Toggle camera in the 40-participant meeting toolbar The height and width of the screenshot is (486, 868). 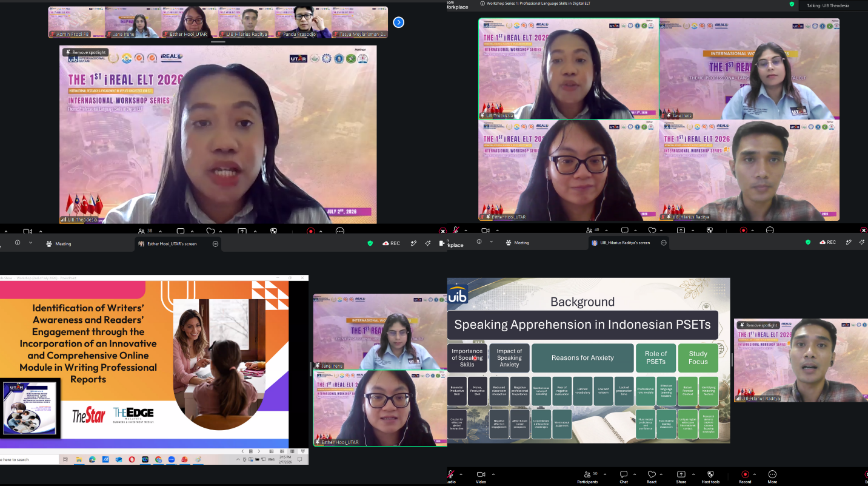click(x=486, y=231)
